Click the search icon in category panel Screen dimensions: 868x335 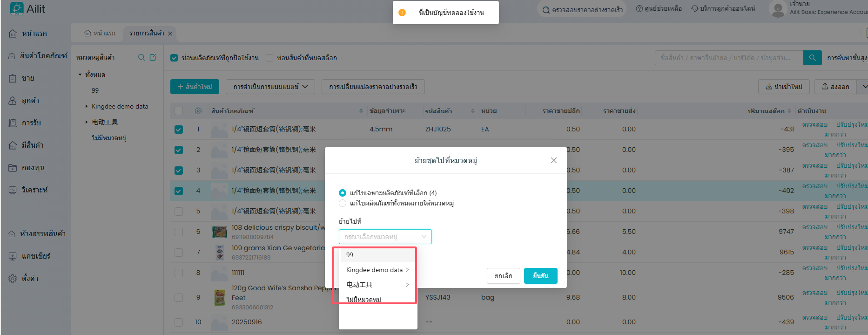click(x=141, y=57)
